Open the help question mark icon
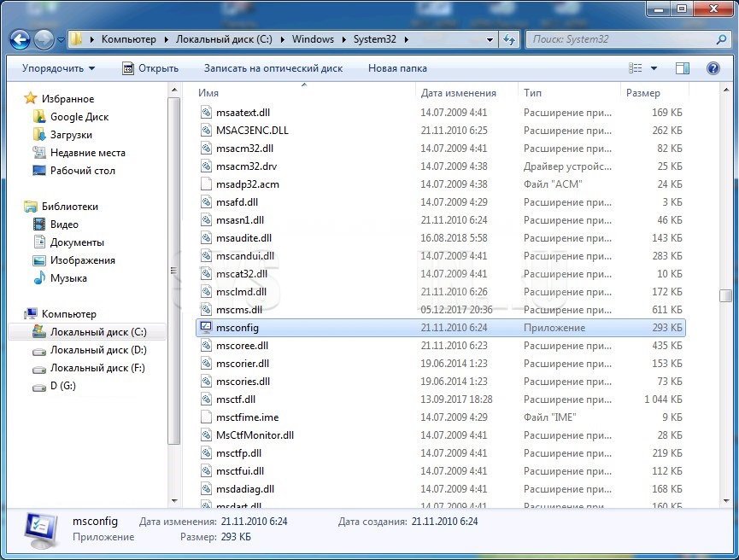The height and width of the screenshot is (560, 739). (x=713, y=68)
